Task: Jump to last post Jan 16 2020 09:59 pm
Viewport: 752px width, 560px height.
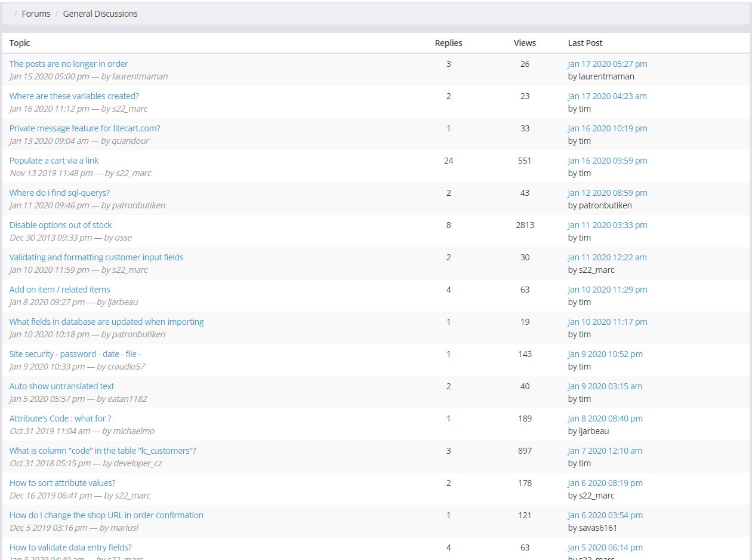Action: (607, 161)
